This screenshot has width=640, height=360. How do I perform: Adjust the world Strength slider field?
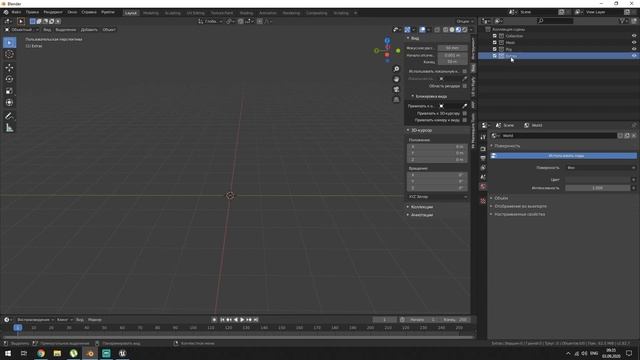tap(598, 188)
